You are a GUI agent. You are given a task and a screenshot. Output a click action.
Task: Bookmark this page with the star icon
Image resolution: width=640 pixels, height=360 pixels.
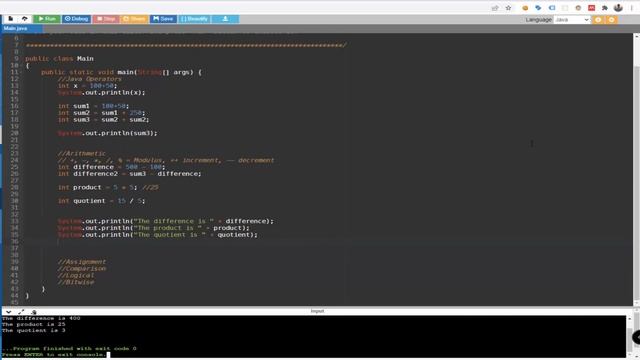point(508,8)
